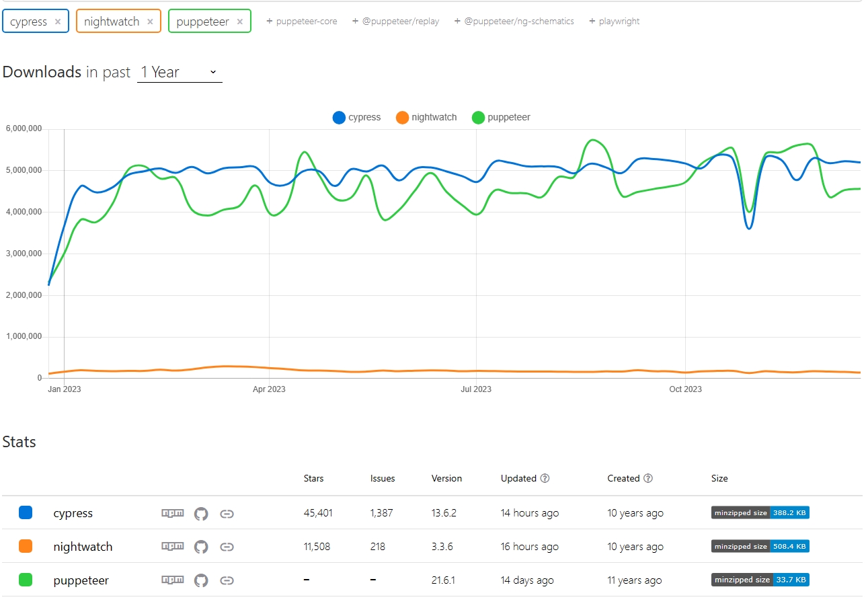868x616 pixels.
Task: Click the Apr 2023 axis label
Action: [x=269, y=389]
